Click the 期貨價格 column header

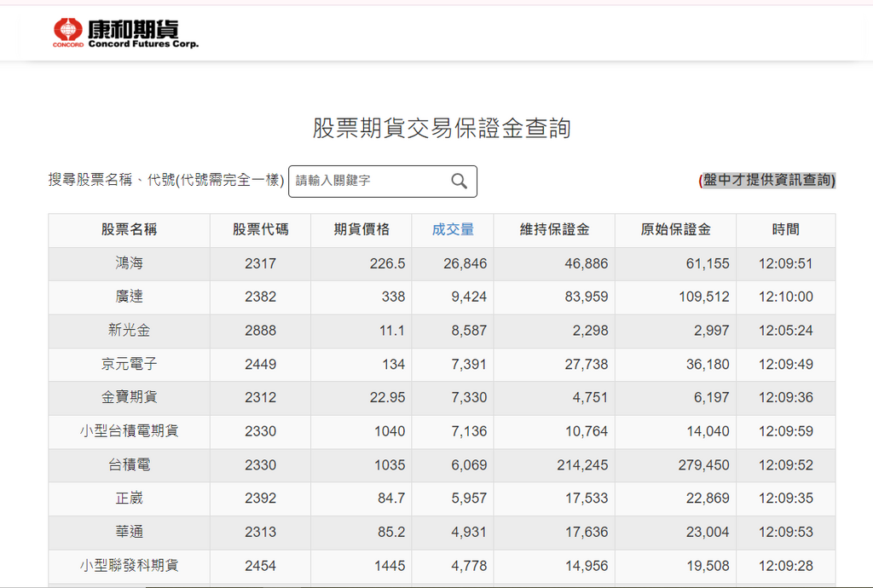click(x=361, y=229)
